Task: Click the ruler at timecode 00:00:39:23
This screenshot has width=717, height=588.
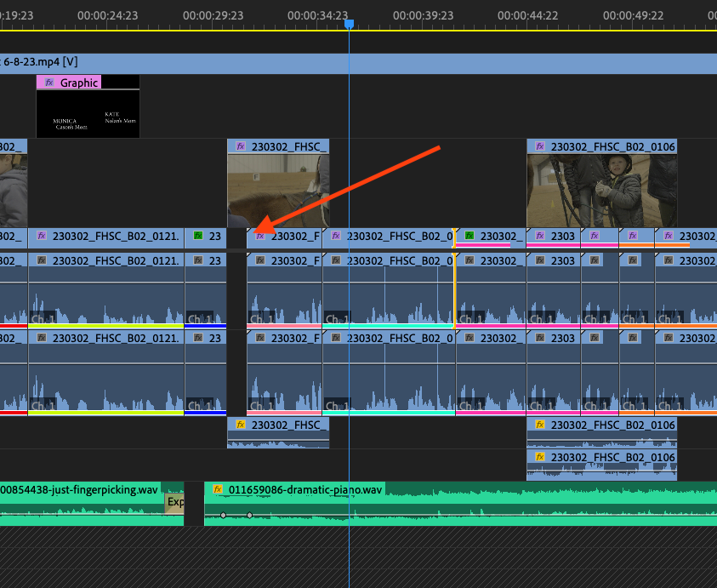Action: (x=423, y=15)
